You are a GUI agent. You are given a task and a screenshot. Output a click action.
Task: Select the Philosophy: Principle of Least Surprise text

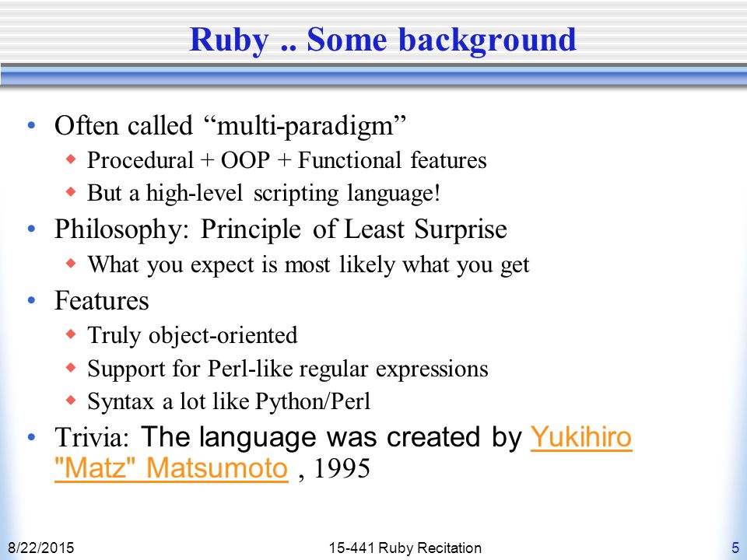(281, 230)
